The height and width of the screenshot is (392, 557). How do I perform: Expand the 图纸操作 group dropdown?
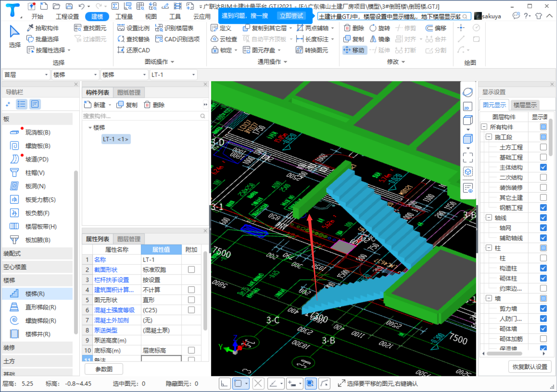pos(172,61)
